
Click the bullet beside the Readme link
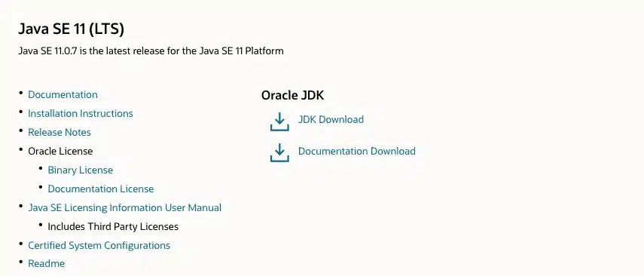coord(21,262)
